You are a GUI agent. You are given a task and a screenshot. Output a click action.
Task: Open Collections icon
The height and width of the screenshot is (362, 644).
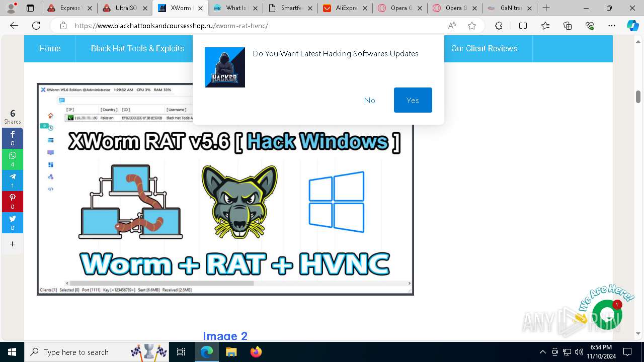pyautogui.click(x=568, y=26)
